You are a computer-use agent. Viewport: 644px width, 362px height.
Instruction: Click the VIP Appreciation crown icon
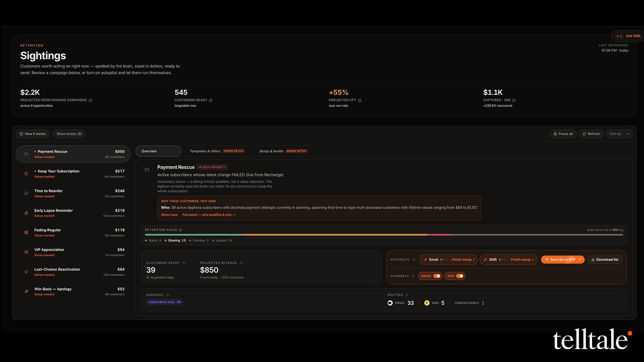click(x=26, y=252)
